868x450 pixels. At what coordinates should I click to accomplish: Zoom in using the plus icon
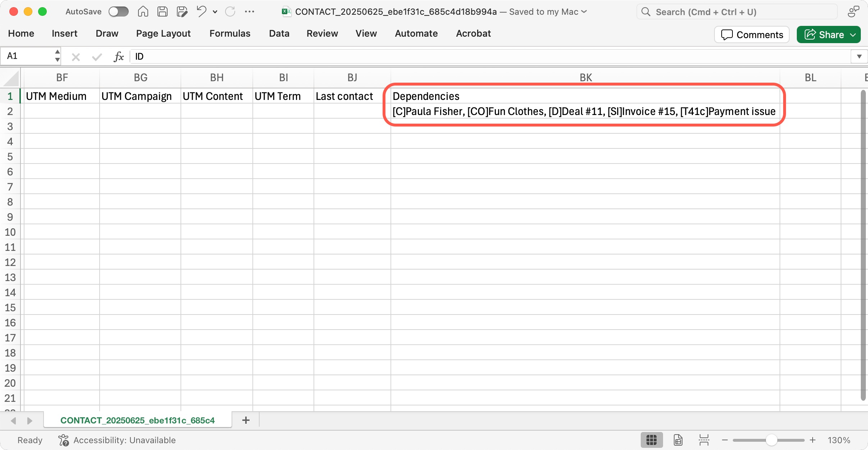click(813, 440)
